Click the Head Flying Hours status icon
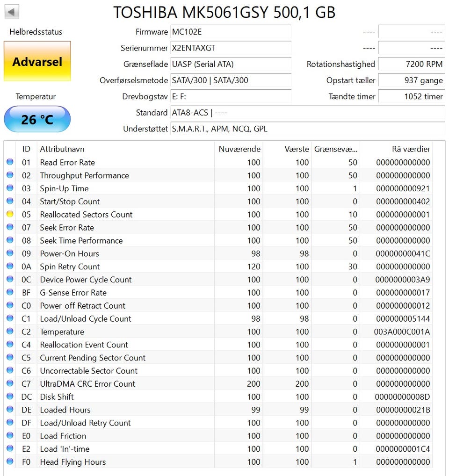The width and height of the screenshot is (449, 476). [10, 462]
